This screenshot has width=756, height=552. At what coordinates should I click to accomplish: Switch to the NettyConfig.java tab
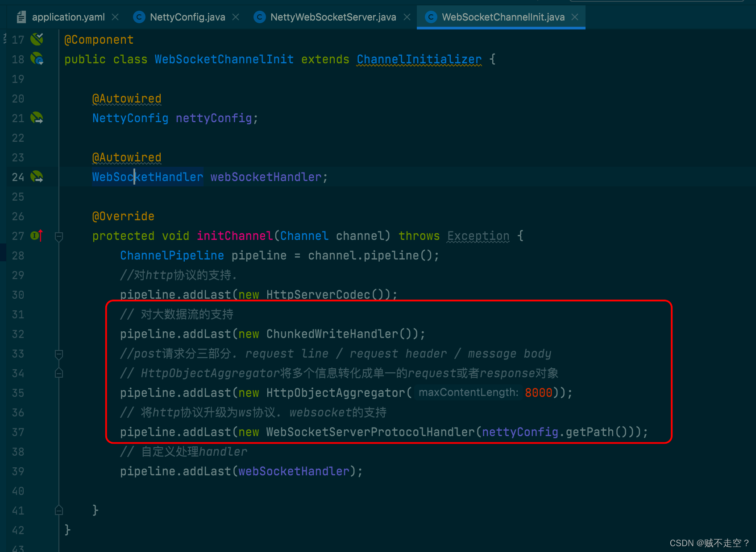(x=187, y=17)
